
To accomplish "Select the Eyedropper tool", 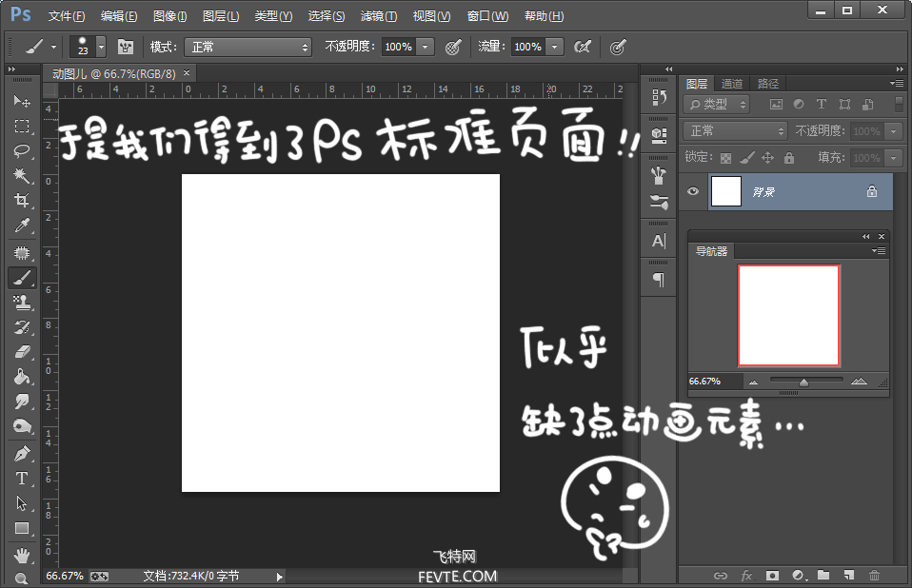I will coord(22,225).
